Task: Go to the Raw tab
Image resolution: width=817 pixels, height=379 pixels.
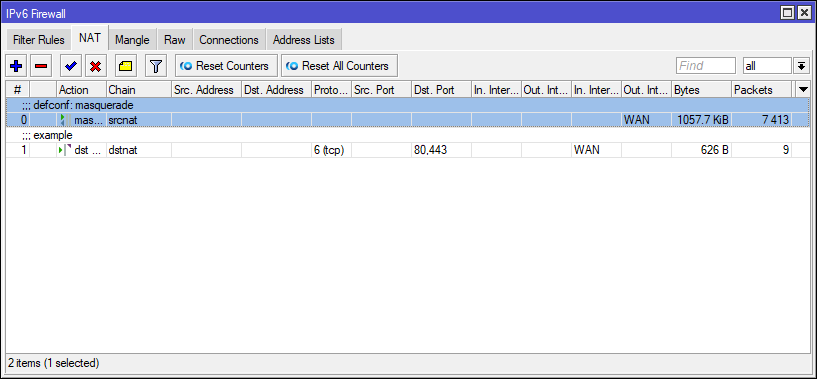Action: 175,40
